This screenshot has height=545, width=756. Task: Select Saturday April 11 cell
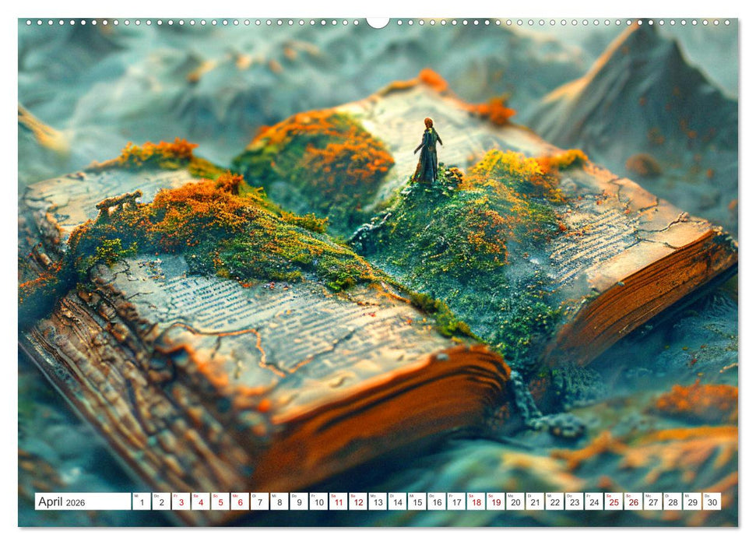pyautogui.click(x=338, y=501)
